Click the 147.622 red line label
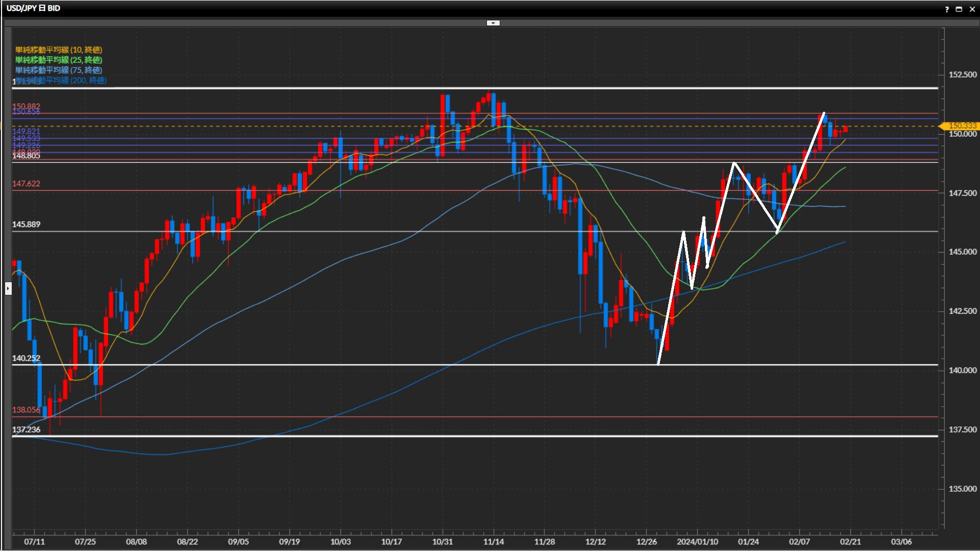 pos(26,184)
